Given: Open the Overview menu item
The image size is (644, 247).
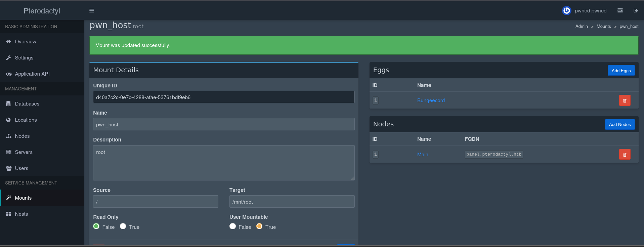Looking at the screenshot, I should 42,42.
